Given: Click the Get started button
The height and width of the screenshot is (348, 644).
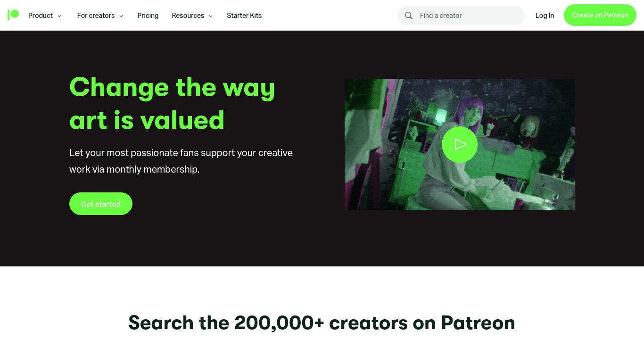Looking at the screenshot, I should point(101,204).
